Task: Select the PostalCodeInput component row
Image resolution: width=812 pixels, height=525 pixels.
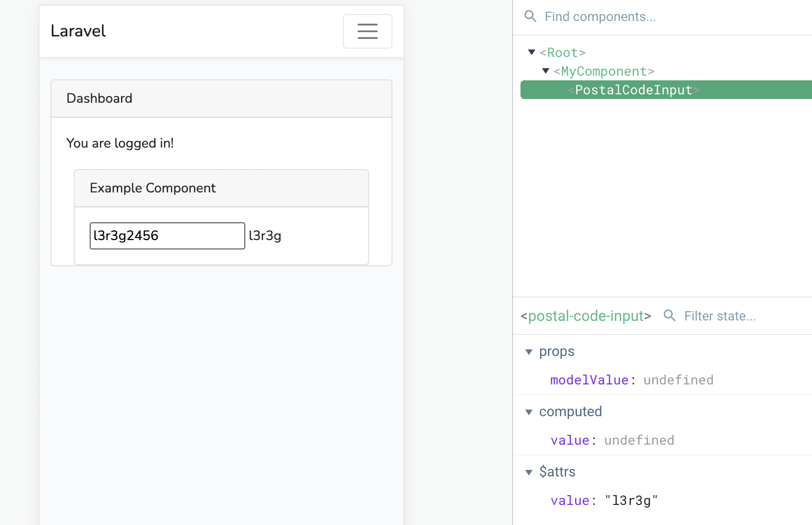Action: click(634, 90)
